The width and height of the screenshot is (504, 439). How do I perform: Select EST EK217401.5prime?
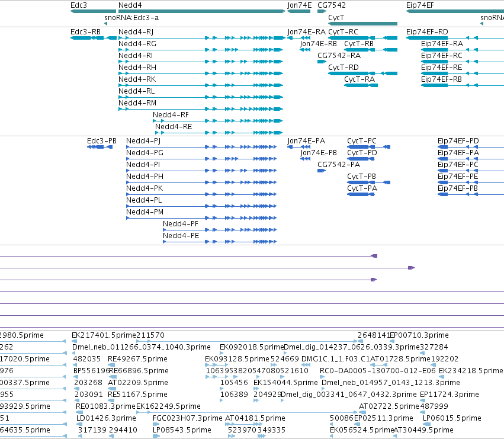click(73, 341)
